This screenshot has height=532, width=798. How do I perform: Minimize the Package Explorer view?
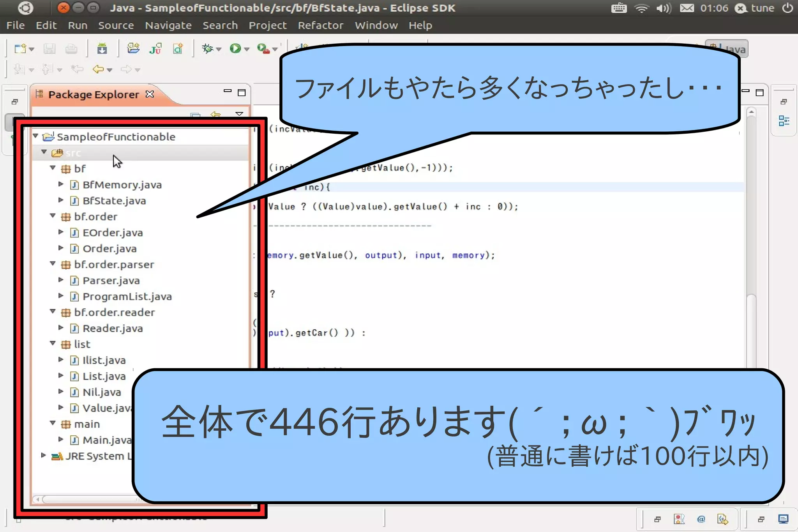click(x=228, y=91)
